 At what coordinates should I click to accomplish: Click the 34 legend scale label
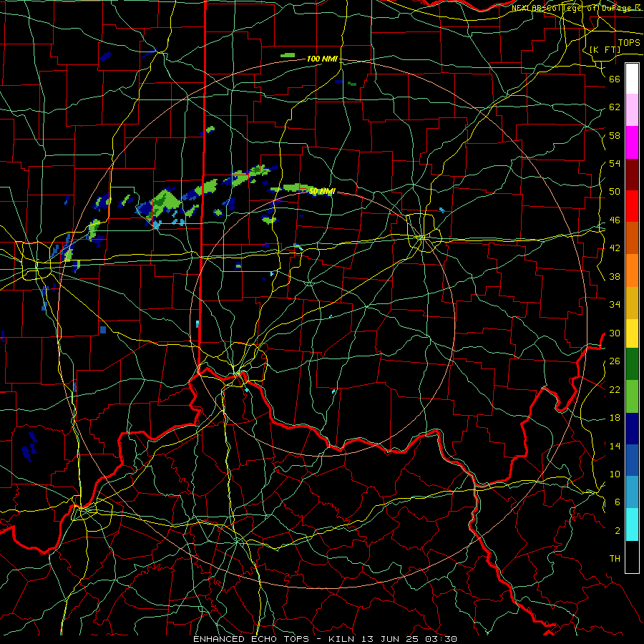point(615,305)
